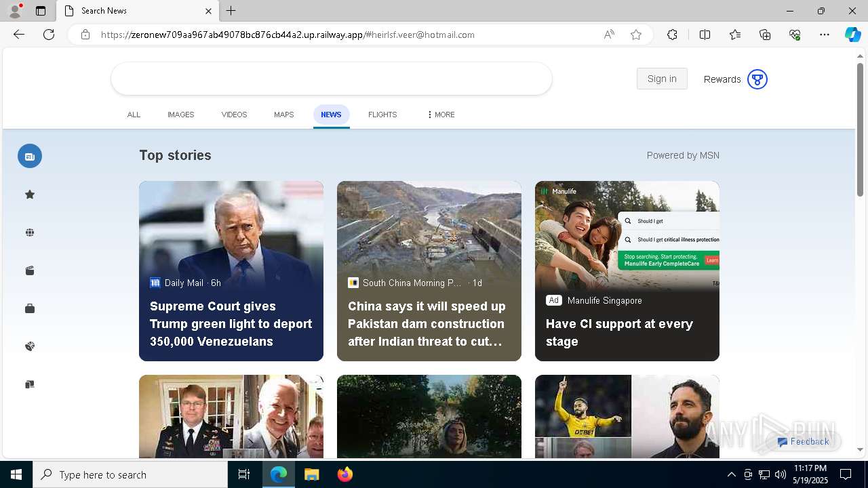This screenshot has height=488, width=868.
Task: Select the bottom newspaper sidebar icon
Action: 30,384
